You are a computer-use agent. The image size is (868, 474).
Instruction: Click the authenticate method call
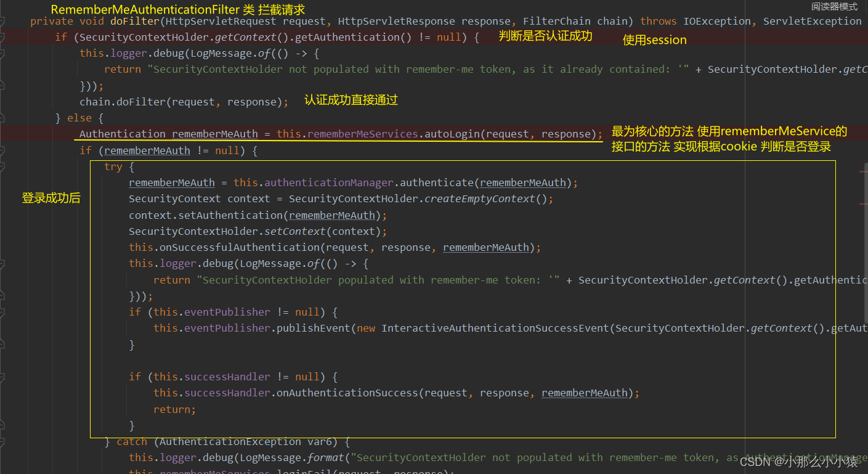point(437,182)
